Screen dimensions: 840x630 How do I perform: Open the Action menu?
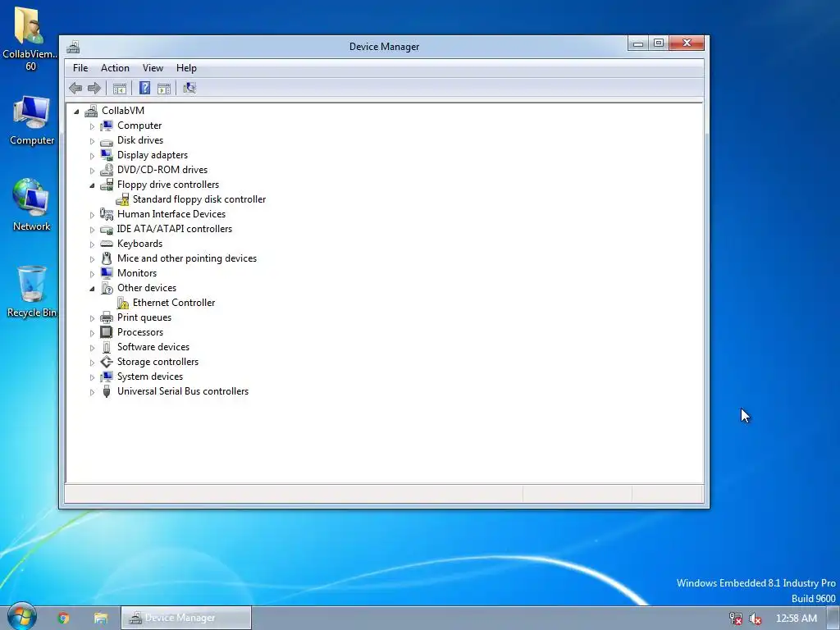115,68
